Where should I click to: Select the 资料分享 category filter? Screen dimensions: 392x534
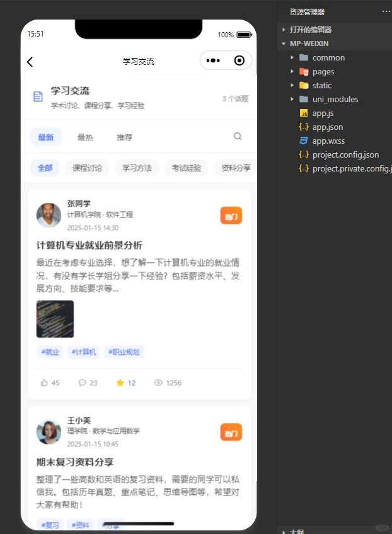point(236,168)
